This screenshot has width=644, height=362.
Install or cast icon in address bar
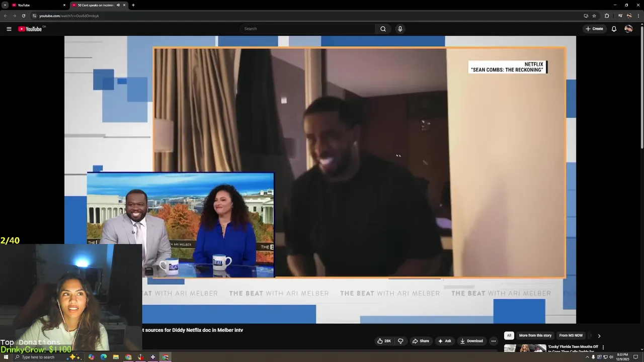(x=586, y=16)
